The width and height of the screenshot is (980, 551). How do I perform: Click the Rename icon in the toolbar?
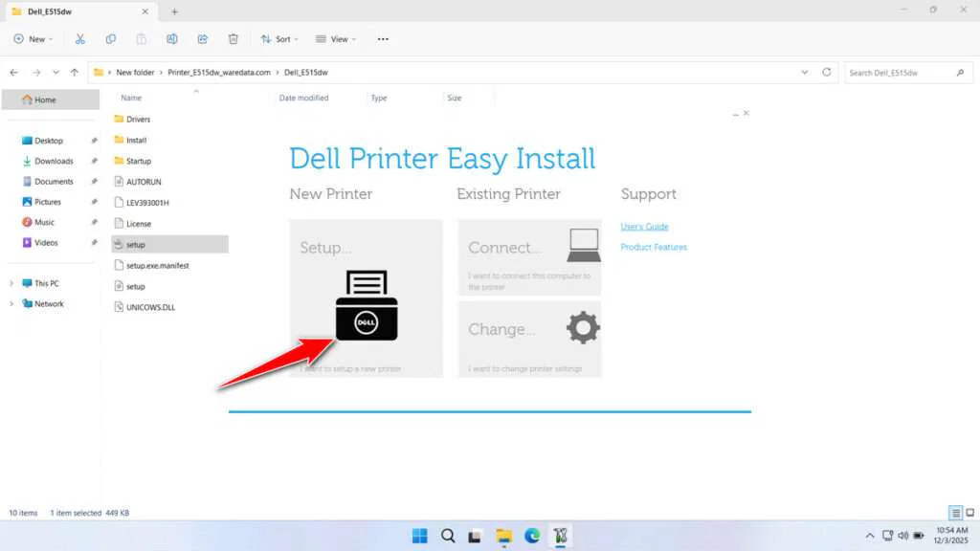[171, 38]
